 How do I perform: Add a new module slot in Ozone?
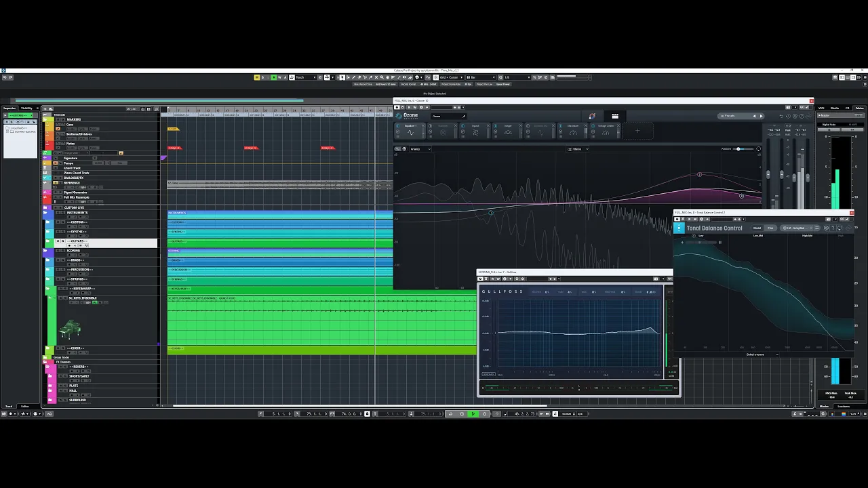(x=637, y=131)
